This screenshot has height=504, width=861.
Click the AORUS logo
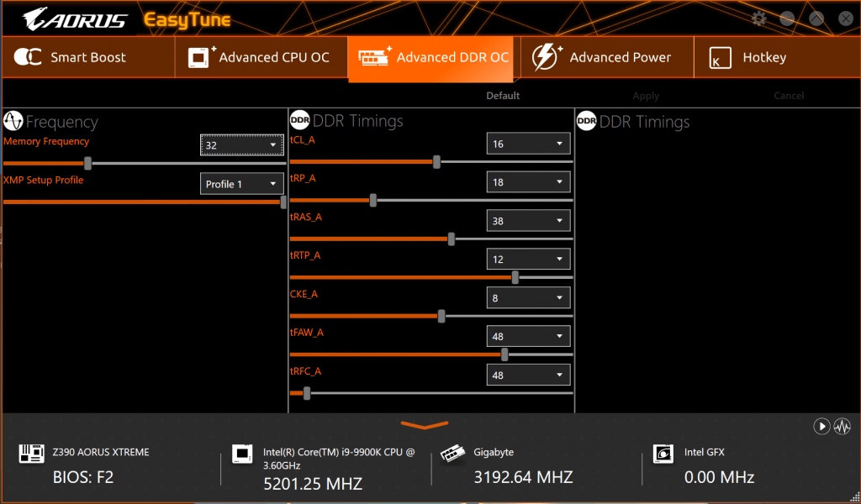point(75,20)
